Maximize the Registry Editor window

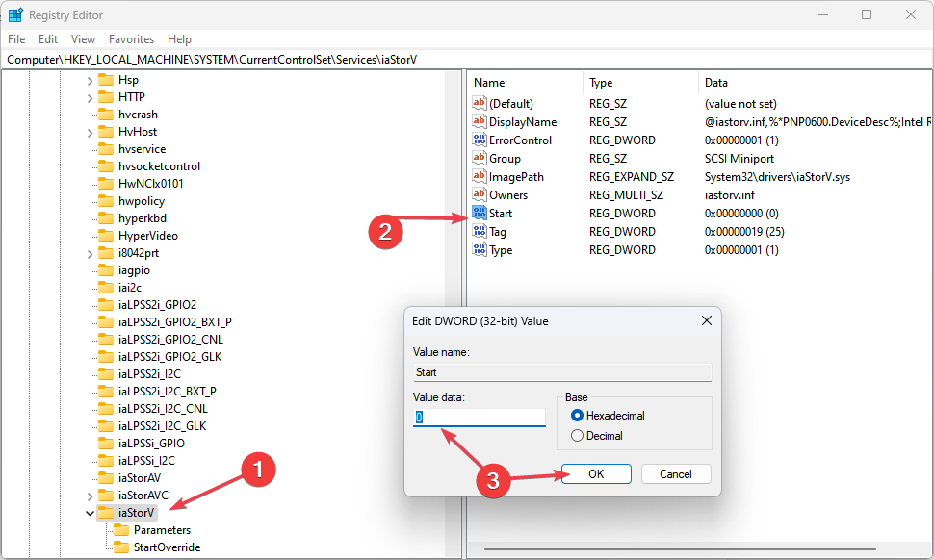[867, 14]
